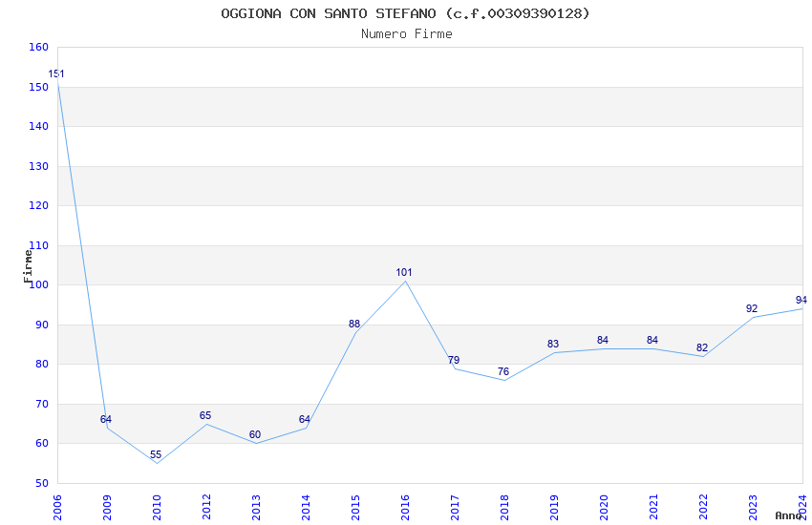Select the 64 data label for 2009
Viewport: 812px width, 525px height.
point(106,419)
